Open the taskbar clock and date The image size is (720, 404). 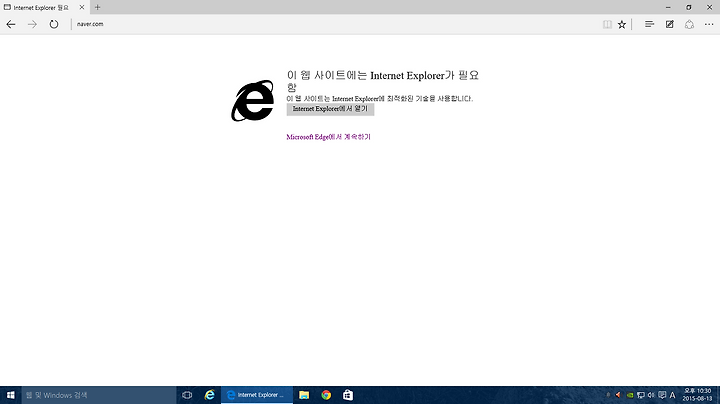(x=697, y=395)
